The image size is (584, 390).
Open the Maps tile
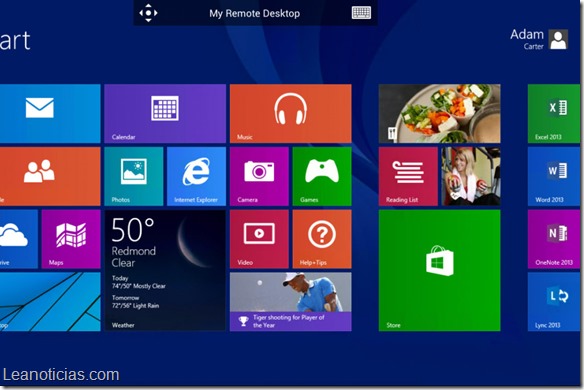tap(71, 239)
